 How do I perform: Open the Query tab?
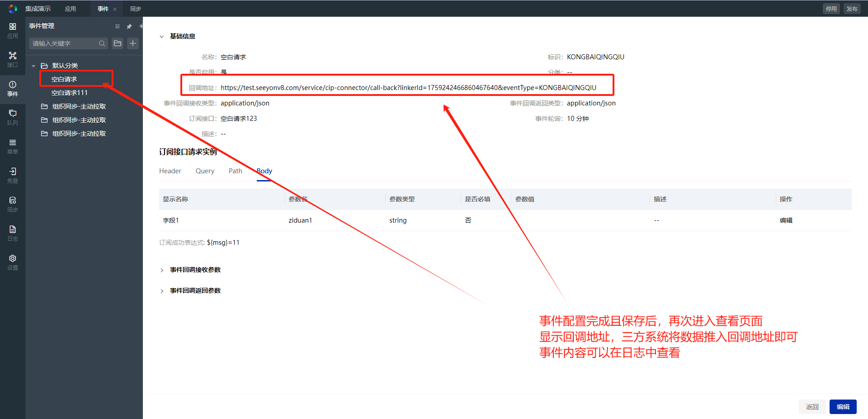[205, 171]
